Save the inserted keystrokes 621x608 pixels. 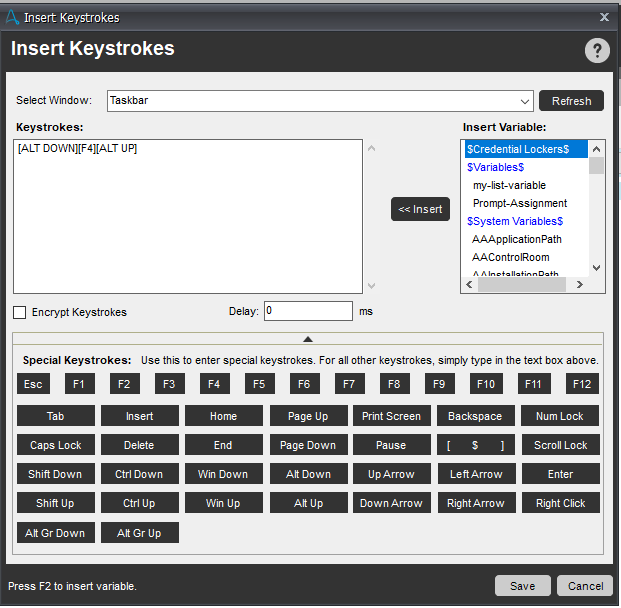click(x=522, y=586)
